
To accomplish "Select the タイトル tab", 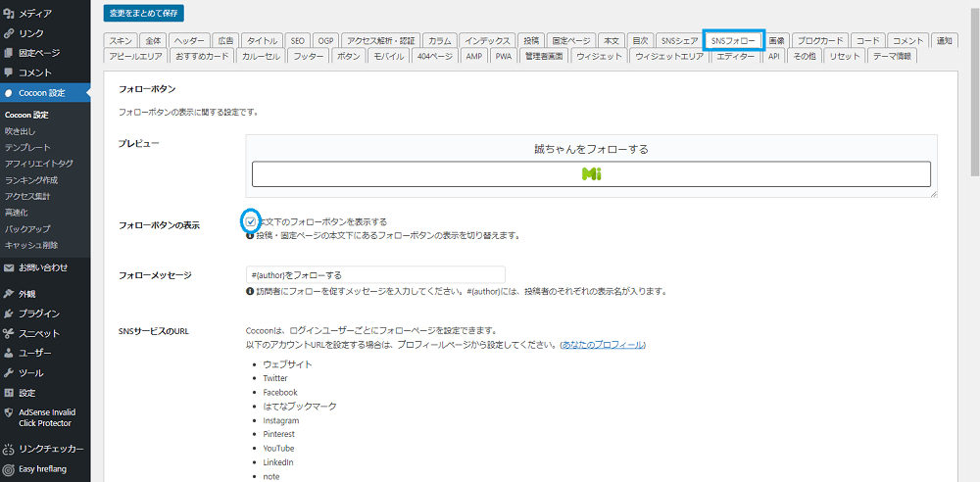I will click(x=262, y=40).
